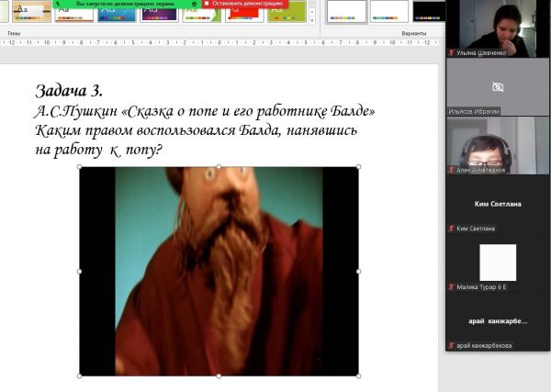The height and width of the screenshot is (392, 551).
Task: Expand the themes gallery dropdown arrow
Action: 310,18
